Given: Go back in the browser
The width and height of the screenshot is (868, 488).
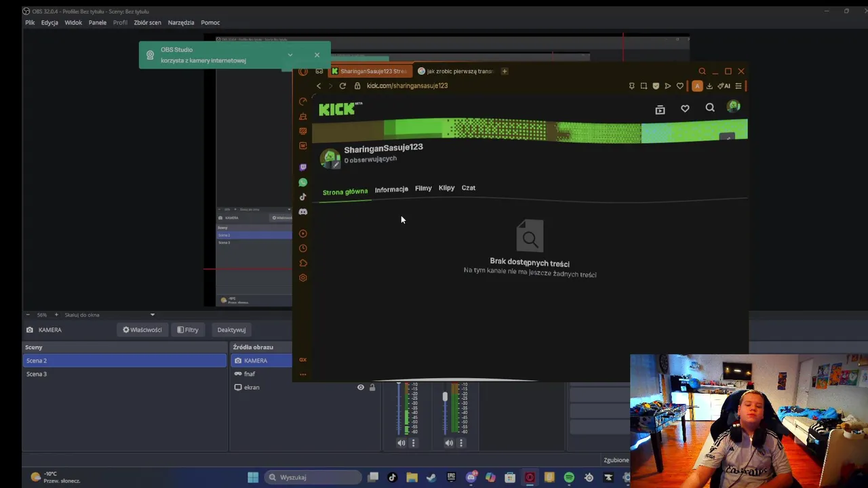Looking at the screenshot, I should pyautogui.click(x=319, y=85).
